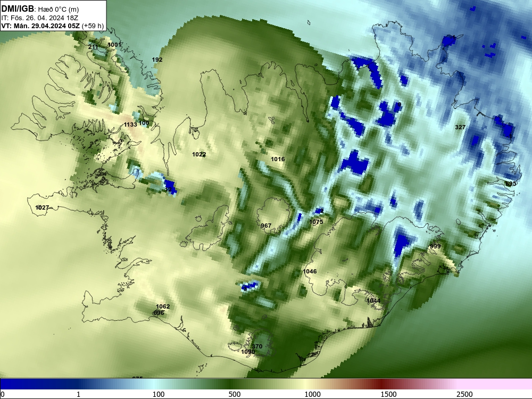
Task: Click the map value 100 beside 1133
Action: (144, 123)
